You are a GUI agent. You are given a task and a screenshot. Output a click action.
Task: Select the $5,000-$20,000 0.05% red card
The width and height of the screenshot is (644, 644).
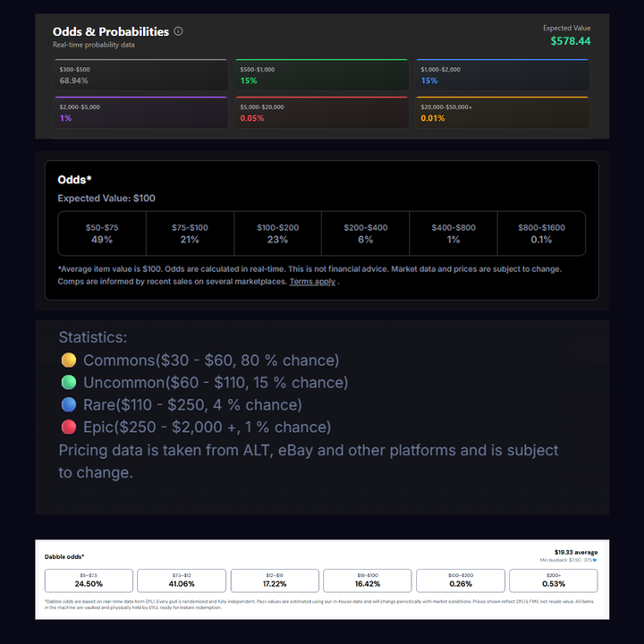tap(322, 112)
